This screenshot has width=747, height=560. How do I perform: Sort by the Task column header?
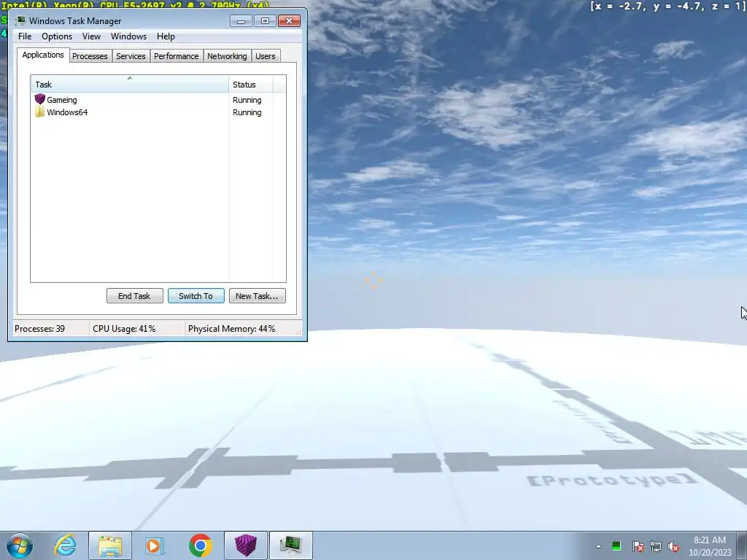130,85
